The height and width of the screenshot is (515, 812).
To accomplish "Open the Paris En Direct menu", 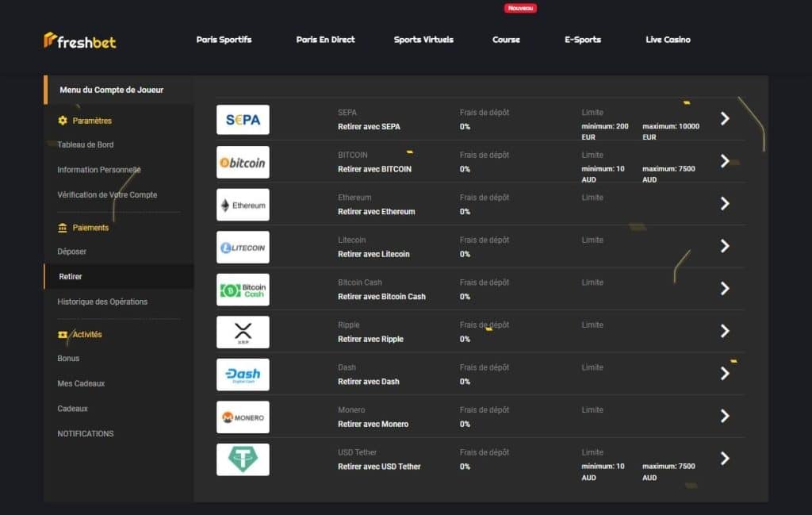I will coord(325,40).
